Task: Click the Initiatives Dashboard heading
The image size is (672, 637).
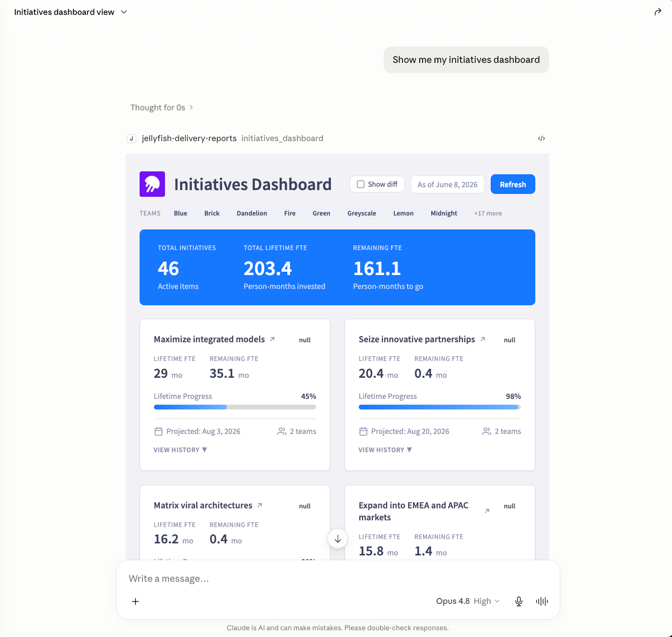Action: (253, 184)
